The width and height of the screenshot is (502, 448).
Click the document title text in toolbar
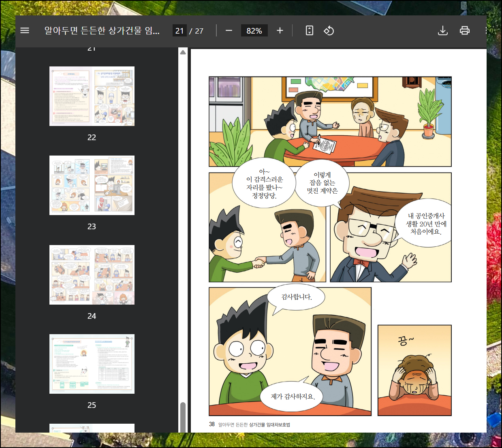point(102,30)
